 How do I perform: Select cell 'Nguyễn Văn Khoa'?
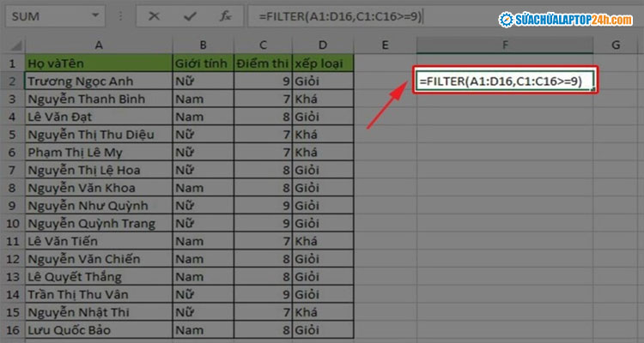[x=99, y=188]
